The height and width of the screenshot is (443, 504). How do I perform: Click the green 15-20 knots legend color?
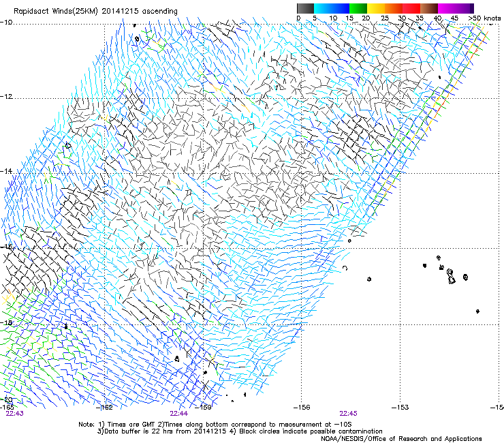point(358,8)
